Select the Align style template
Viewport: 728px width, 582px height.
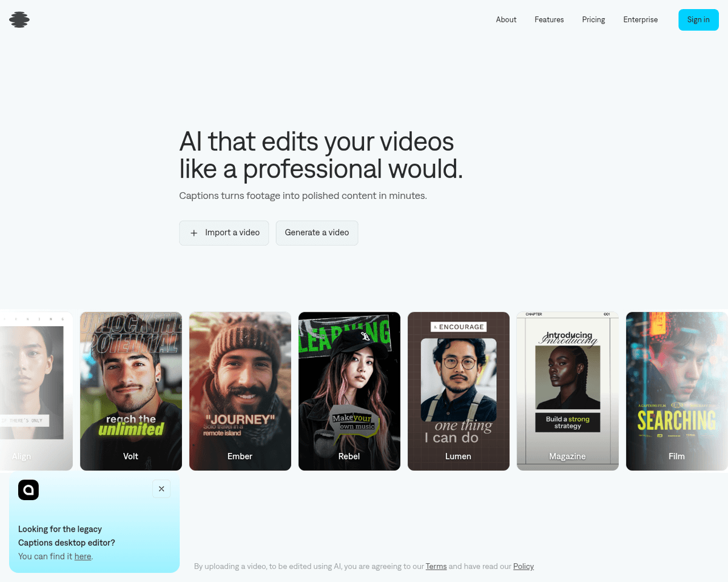pos(35,391)
